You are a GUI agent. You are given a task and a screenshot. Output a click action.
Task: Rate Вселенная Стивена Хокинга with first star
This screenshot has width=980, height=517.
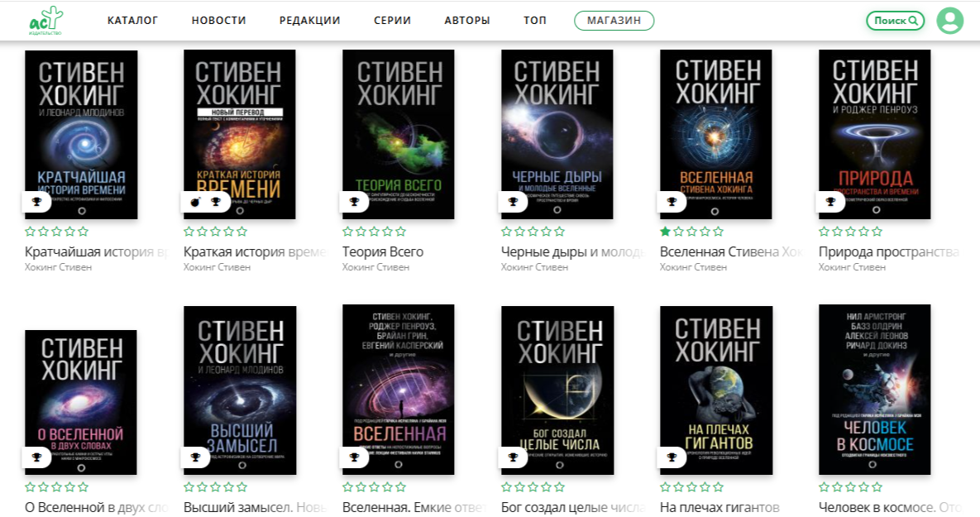666,232
